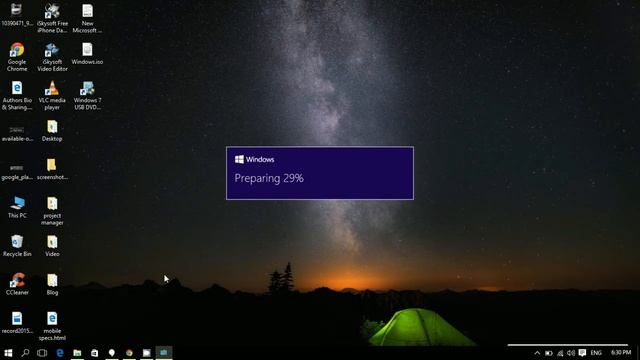
Task: Select the Desktop folder icon
Action: [52, 131]
